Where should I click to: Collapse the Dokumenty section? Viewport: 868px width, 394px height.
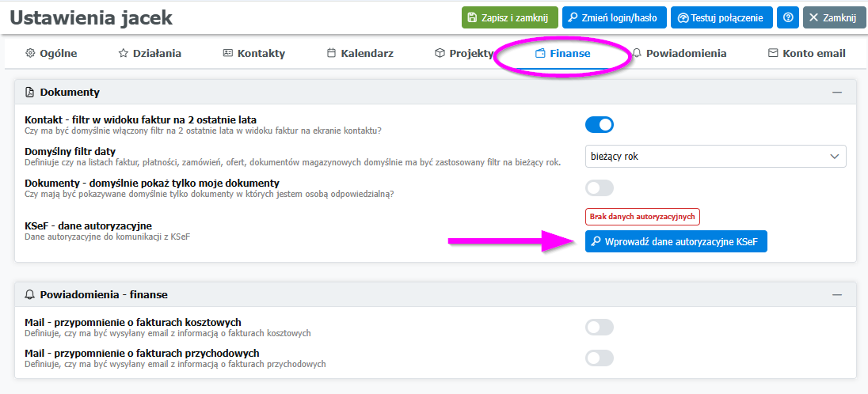click(836, 93)
